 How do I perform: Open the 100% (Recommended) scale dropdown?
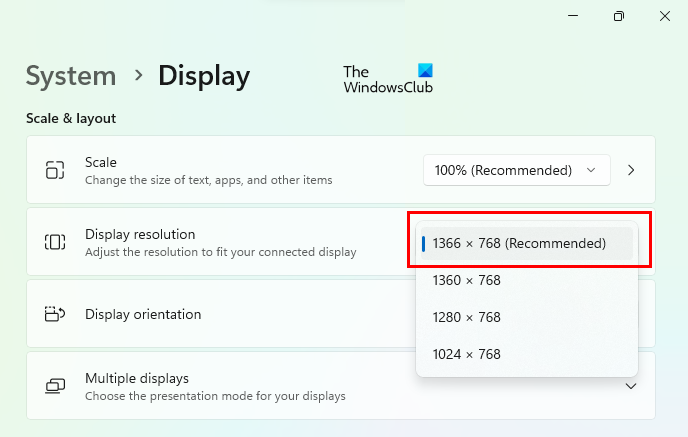pyautogui.click(x=516, y=170)
